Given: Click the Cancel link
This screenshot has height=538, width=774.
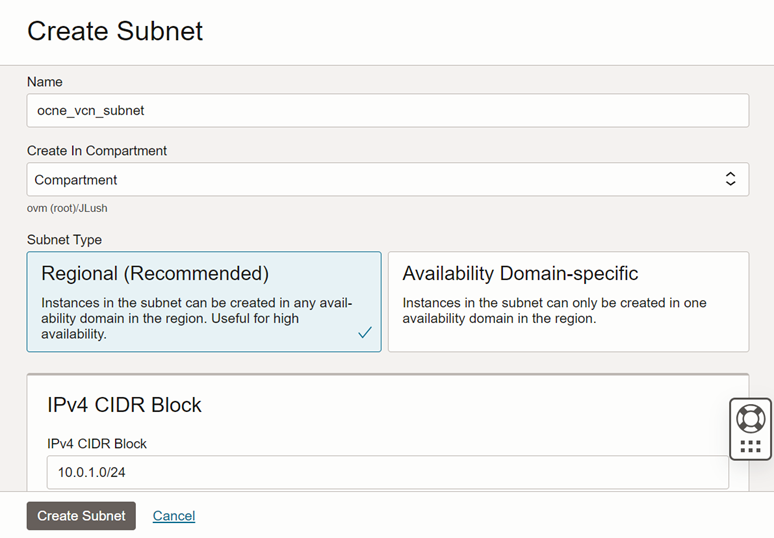Looking at the screenshot, I should [174, 516].
